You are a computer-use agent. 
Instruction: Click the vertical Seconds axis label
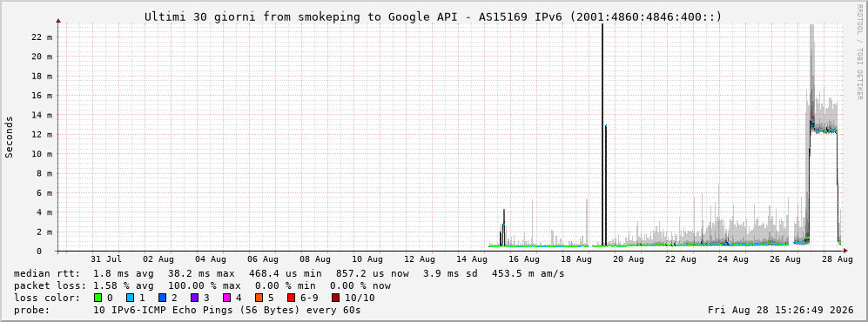click(x=9, y=138)
